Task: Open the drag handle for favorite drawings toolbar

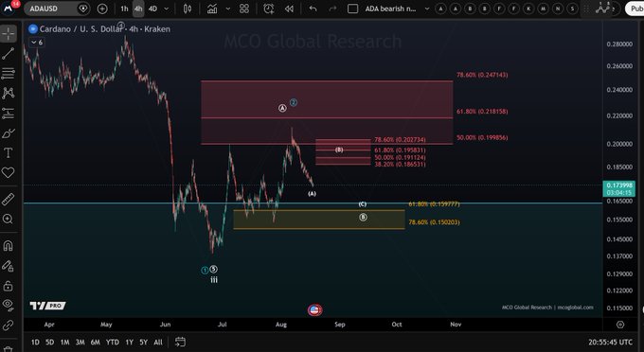Action: click(586, 9)
